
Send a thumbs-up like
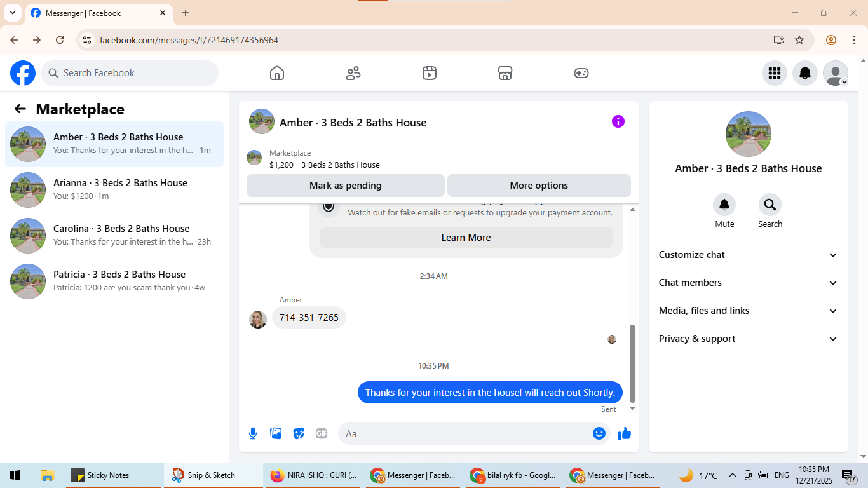click(625, 433)
